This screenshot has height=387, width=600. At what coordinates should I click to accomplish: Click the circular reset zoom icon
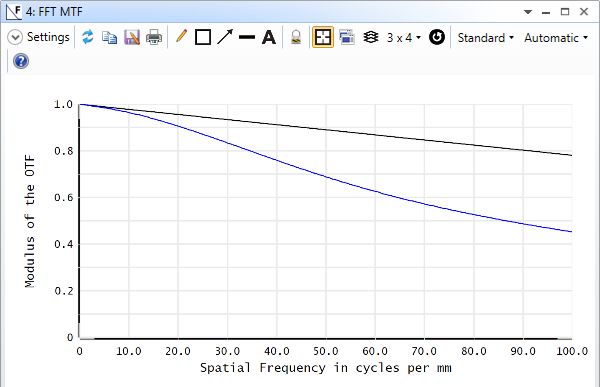click(437, 37)
